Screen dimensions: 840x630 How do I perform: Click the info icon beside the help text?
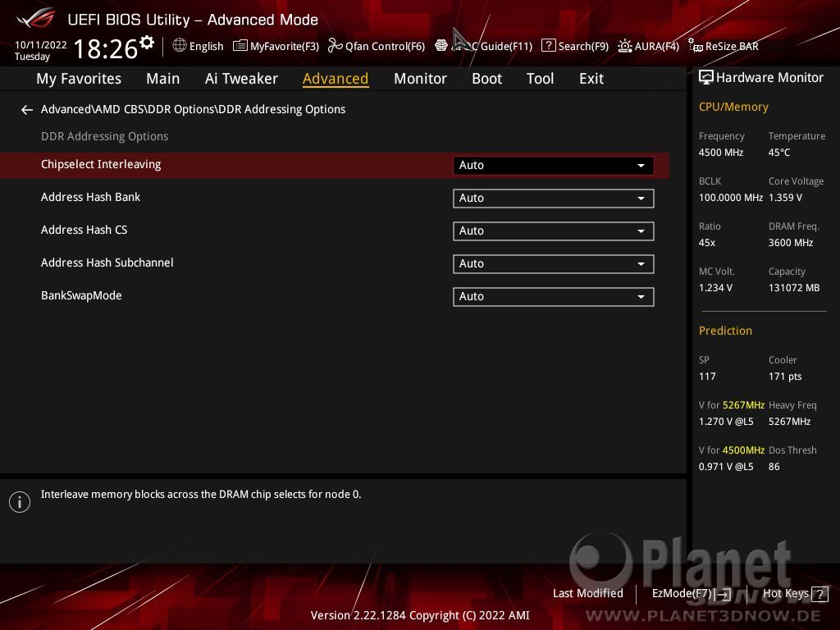click(x=20, y=502)
